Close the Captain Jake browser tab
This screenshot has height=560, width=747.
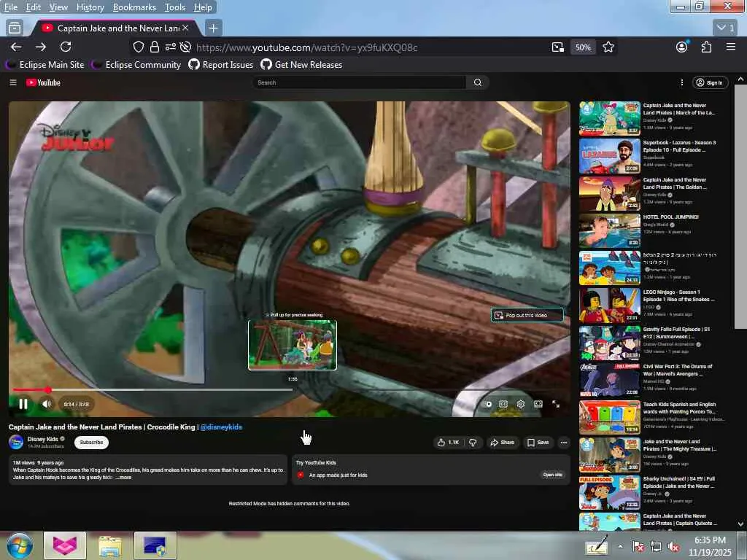185,28
